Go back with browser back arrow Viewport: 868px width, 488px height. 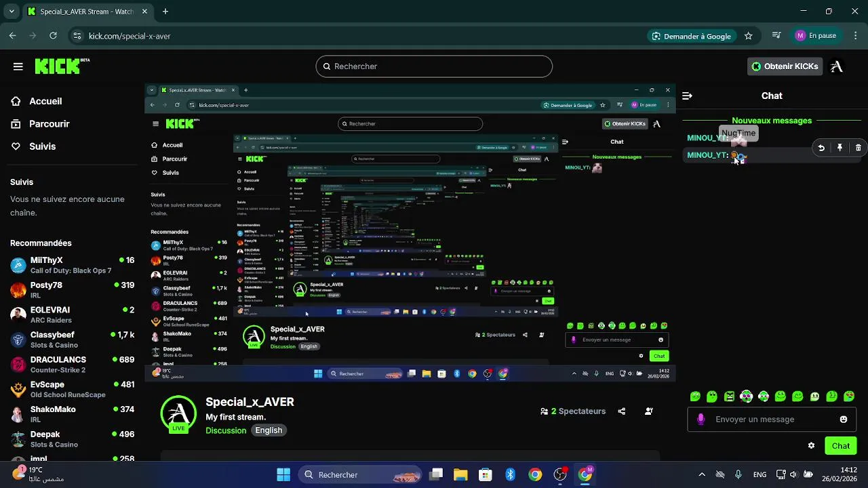(13, 36)
